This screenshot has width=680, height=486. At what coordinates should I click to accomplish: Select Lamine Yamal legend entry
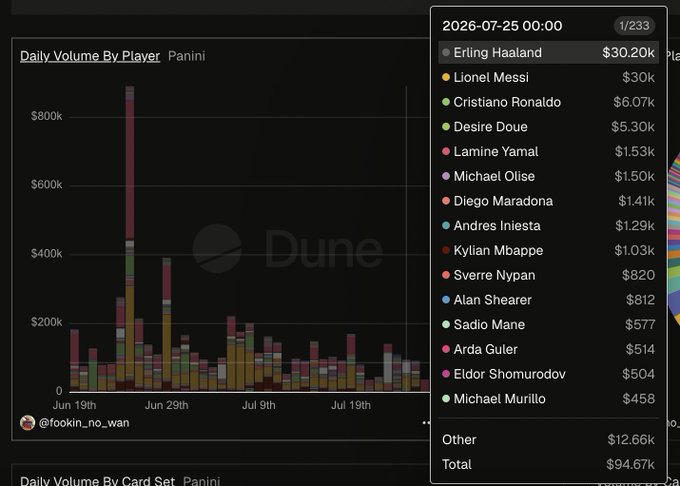pyautogui.click(x=549, y=151)
